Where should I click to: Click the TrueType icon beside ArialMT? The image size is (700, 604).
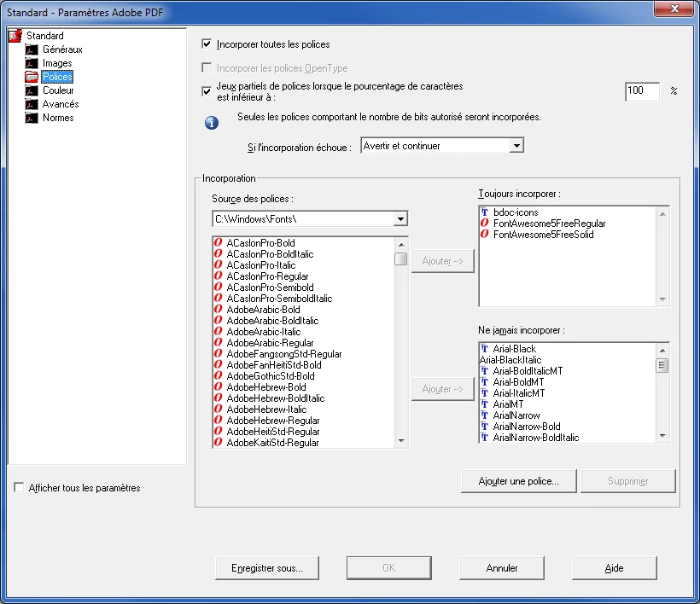pos(484,404)
